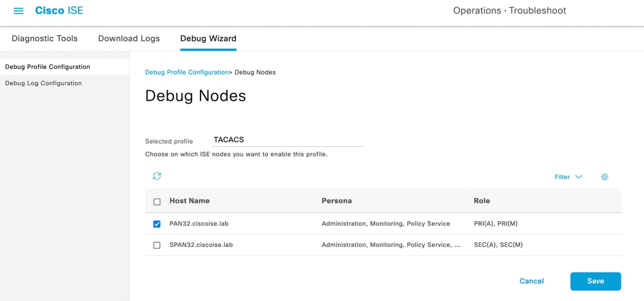Select the Debug Wizard tab
Viewport: 644px width, 301px height.
tap(208, 39)
